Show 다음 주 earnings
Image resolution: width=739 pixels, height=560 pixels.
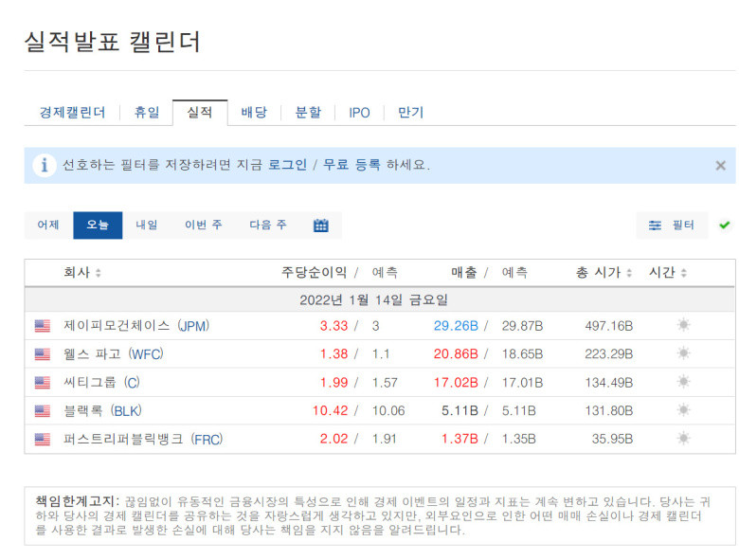(268, 226)
